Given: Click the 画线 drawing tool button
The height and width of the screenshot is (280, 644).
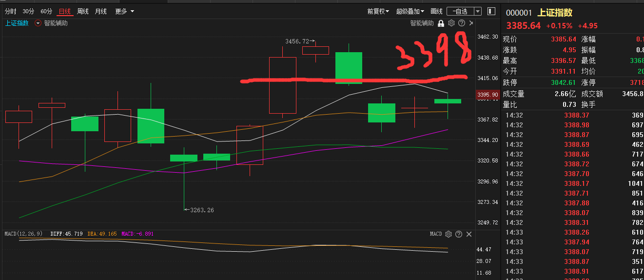Looking at the screenshot, I should point(437,11).
